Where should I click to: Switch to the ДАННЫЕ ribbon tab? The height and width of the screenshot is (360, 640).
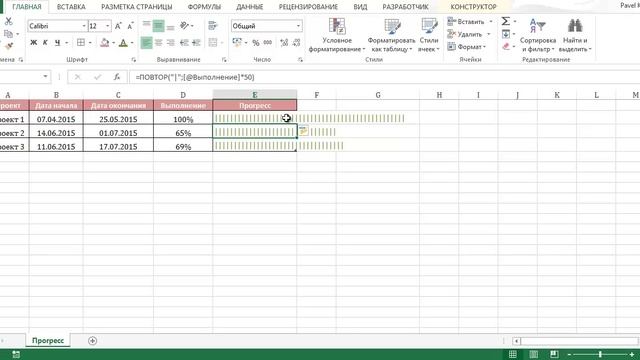click(x=250, y=7)
